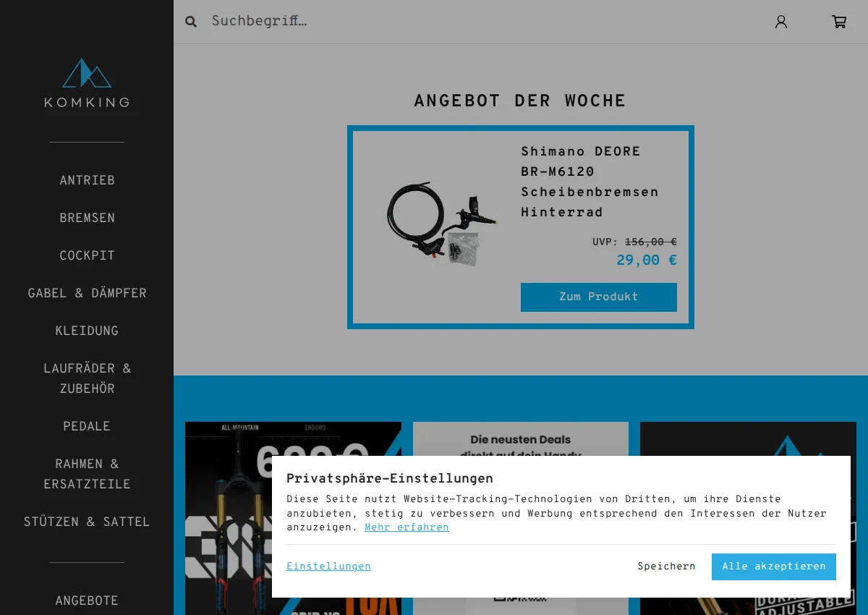Open the shopping cart icon
Image resolution: width=868 pixels, height=615 pixels.
pos(839,22)
